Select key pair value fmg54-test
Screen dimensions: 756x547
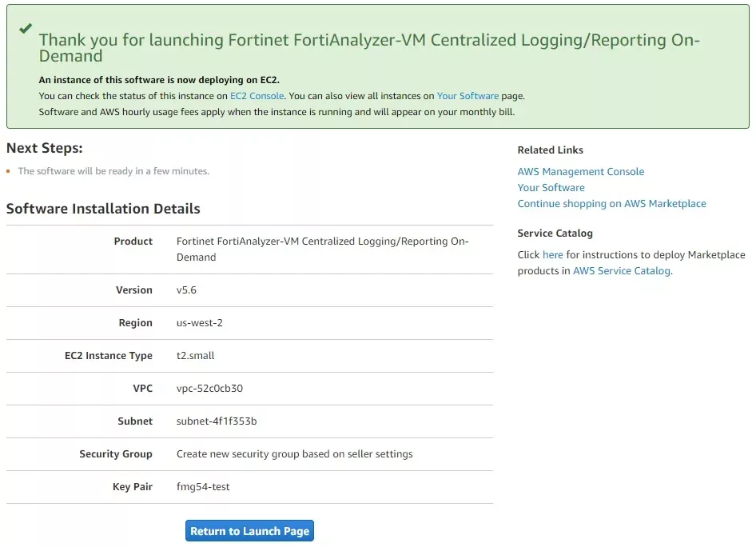click(203, 487)
